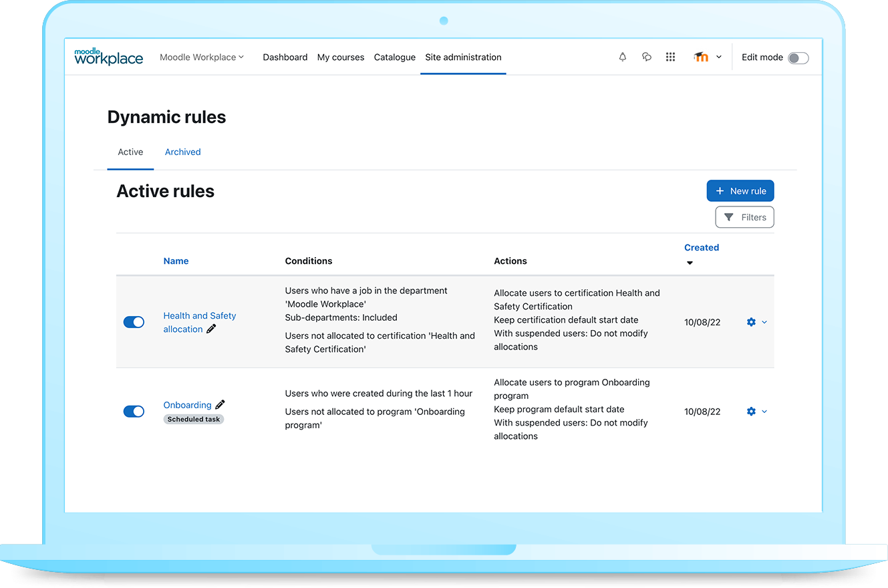Click Created date of the Onboarding rule
The width and height of the screenshot is (888, 588).
[702, 412]
